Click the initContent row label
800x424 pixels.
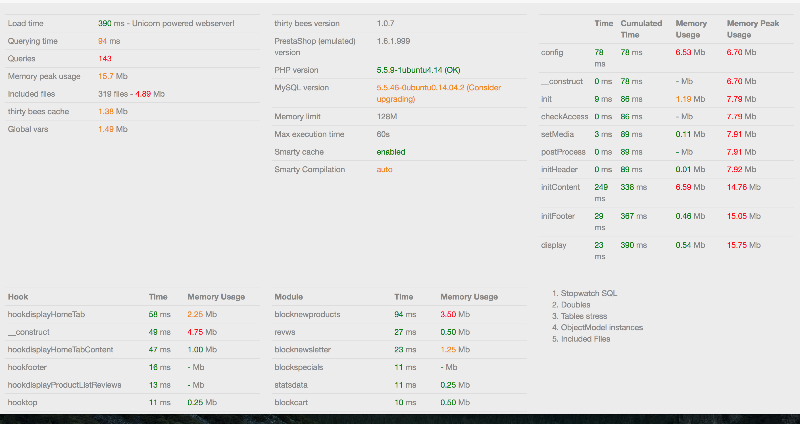click(560, 186)
